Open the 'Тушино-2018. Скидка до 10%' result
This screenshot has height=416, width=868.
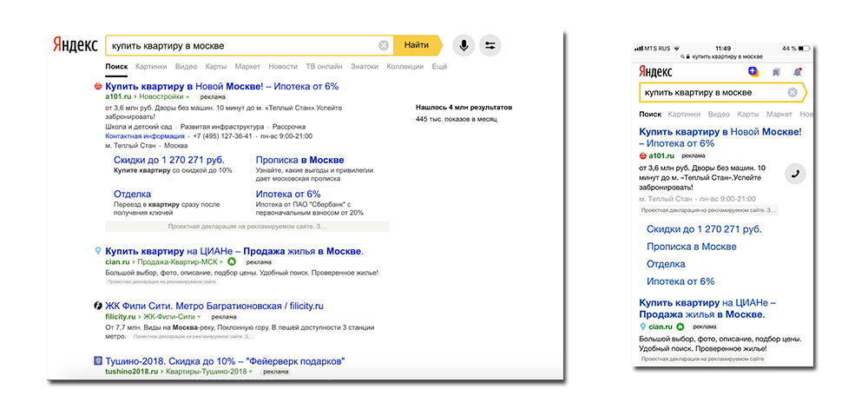226,361
